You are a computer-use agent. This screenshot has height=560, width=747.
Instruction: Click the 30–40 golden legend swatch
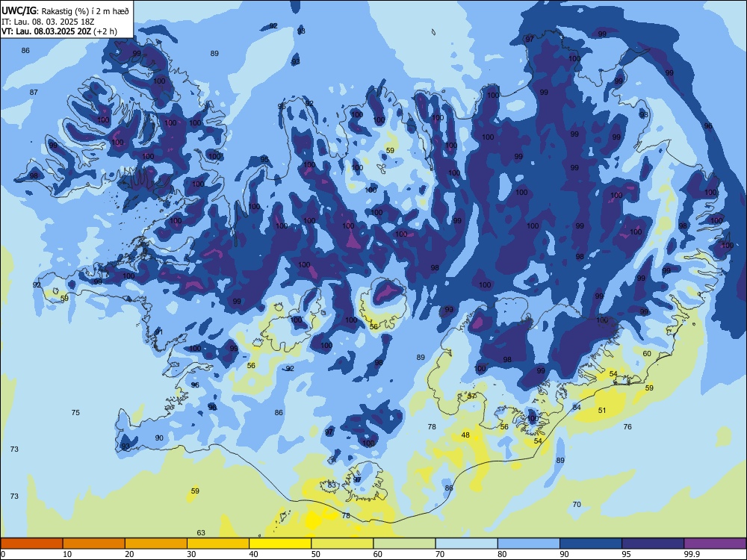pos(218,544)
